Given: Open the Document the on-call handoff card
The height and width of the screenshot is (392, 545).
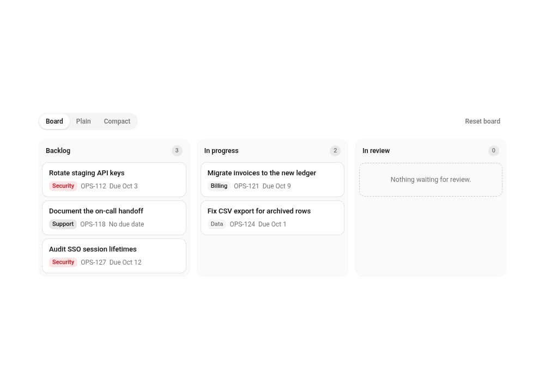Looking at the screenshot, I should (114, 218).
